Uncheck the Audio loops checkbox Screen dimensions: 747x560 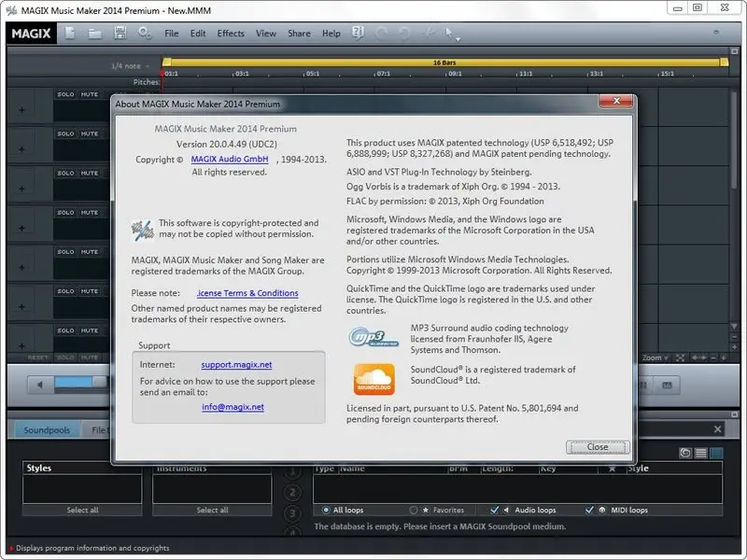pos(494,510)
